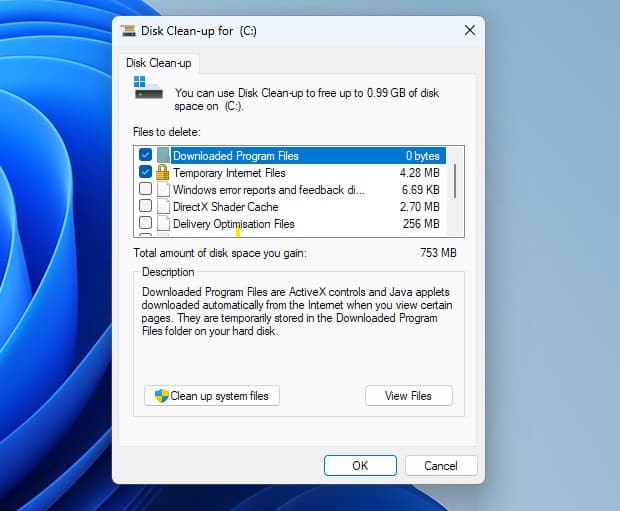Click the 753 MB total value
This screenshot has height=511, width=620.
pyautogui.click(x=438, y=253)
